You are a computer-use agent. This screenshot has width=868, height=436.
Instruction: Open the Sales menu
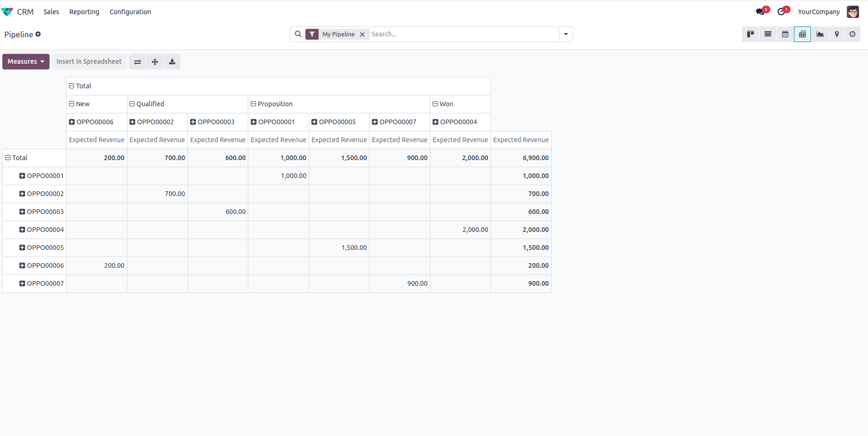pos(51,12)
